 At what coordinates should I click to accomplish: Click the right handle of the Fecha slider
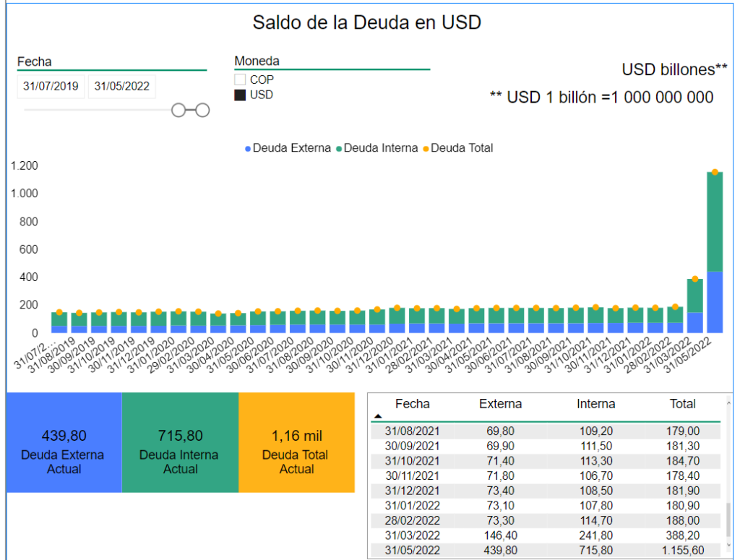tap(202, 110)
